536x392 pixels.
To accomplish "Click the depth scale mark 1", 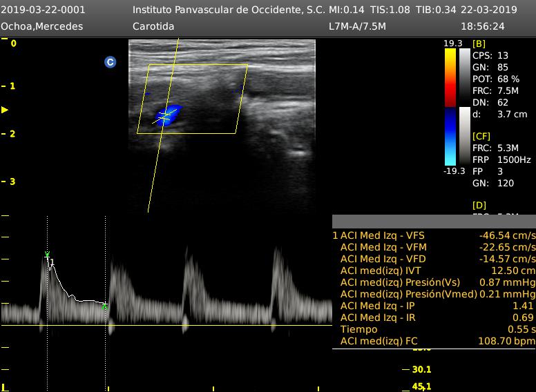I will (12, 86).
